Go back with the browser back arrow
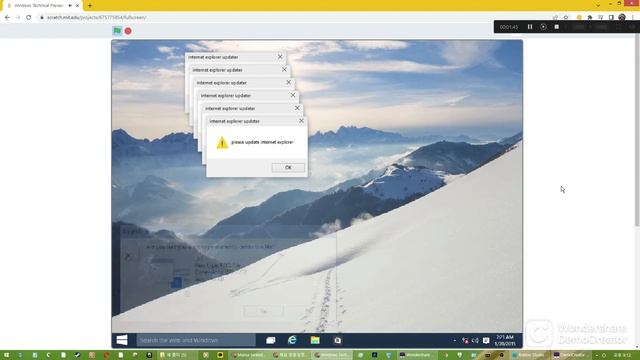Viewport: 640px width, 360px height. 7,18
